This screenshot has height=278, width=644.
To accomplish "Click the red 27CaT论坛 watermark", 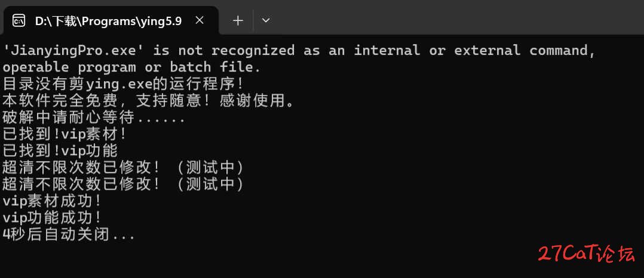I will coord(587,254).
